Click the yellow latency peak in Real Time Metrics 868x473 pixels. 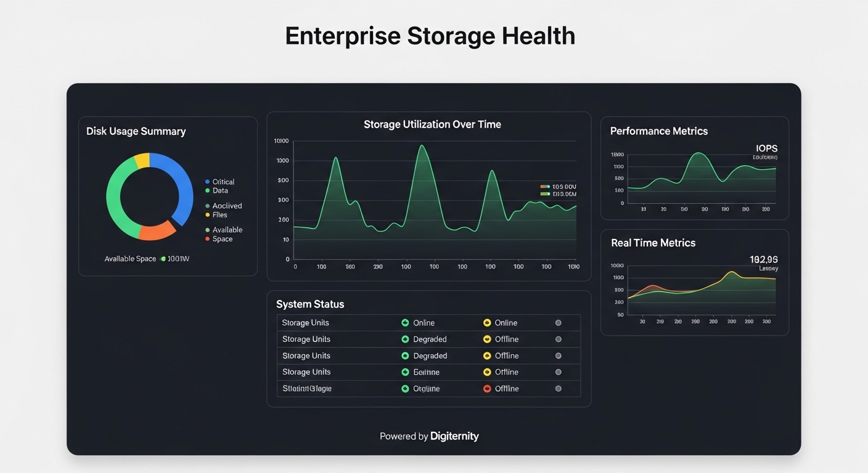tap(732, 272)
